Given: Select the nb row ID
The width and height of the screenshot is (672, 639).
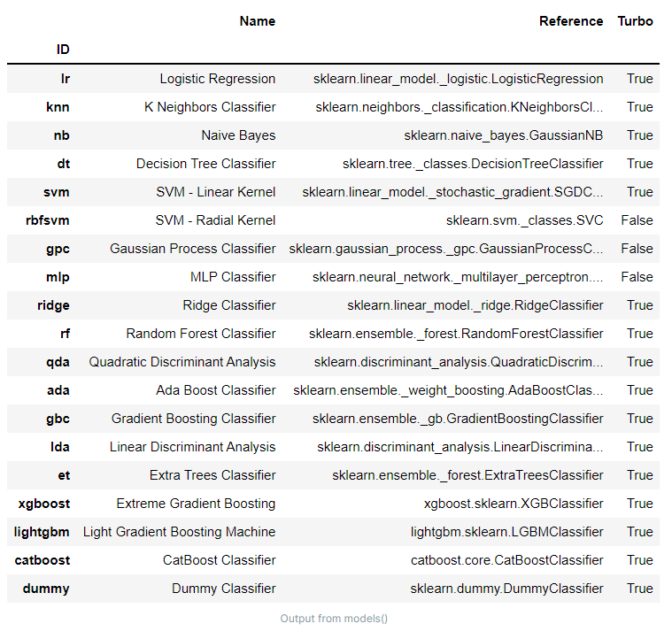Looking at the screenshot, I should (x=62, y=135).
